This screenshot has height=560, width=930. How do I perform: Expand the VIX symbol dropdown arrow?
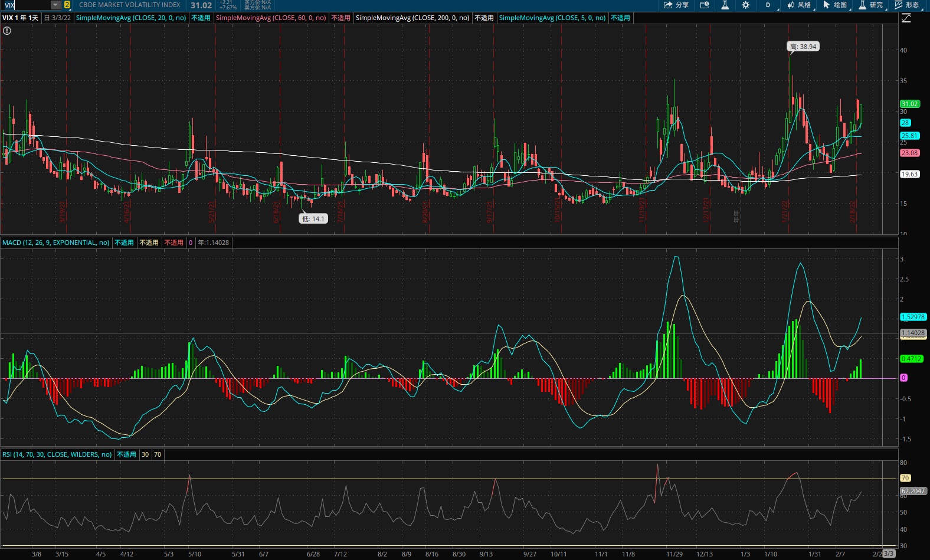click(55, 5)
